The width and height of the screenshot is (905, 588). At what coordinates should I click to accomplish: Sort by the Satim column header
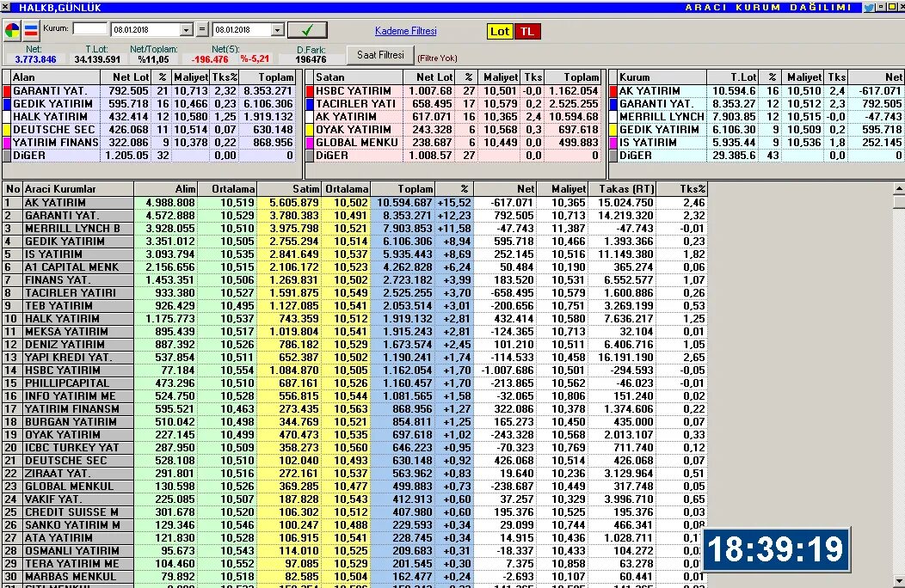coord(288,188)
